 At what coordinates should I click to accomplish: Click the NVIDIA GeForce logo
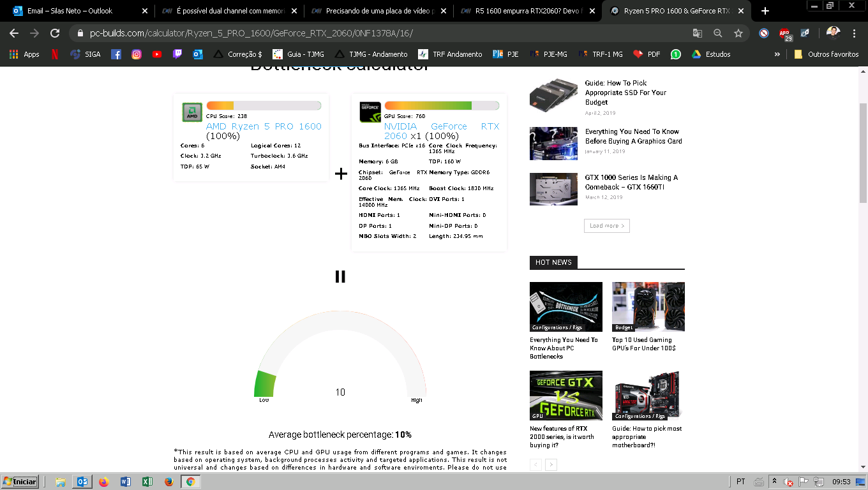370,112
